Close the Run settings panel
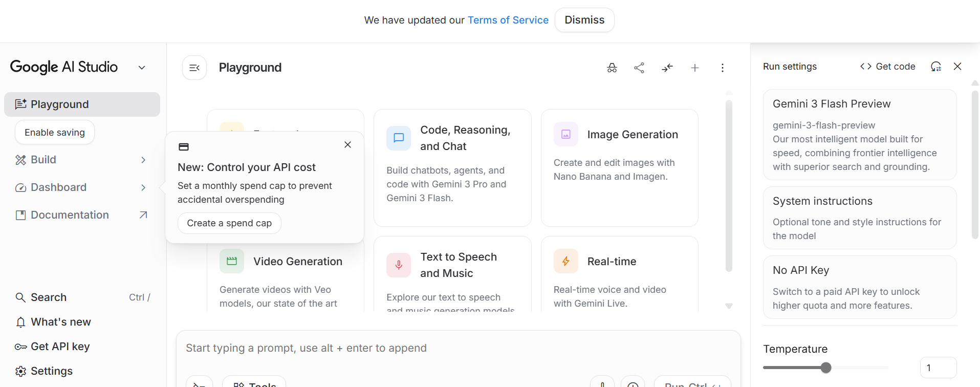 pyautogui.click(x=957, y=67)
